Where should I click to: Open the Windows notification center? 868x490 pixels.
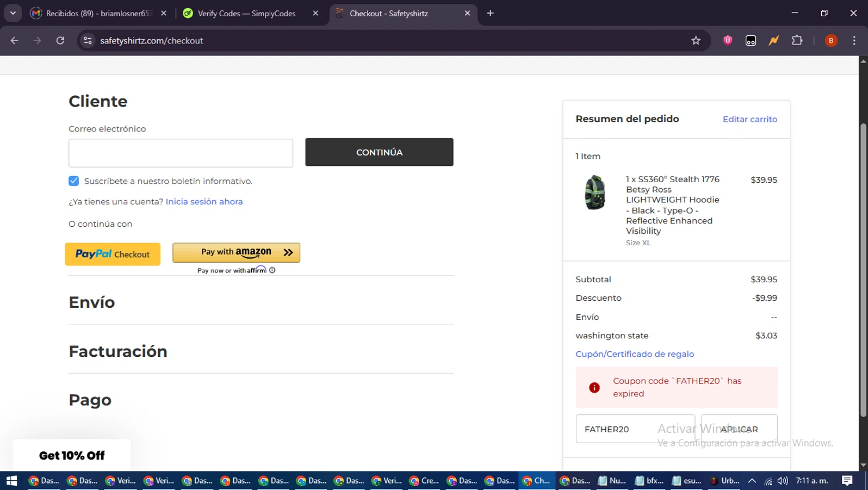click(847, 481)
